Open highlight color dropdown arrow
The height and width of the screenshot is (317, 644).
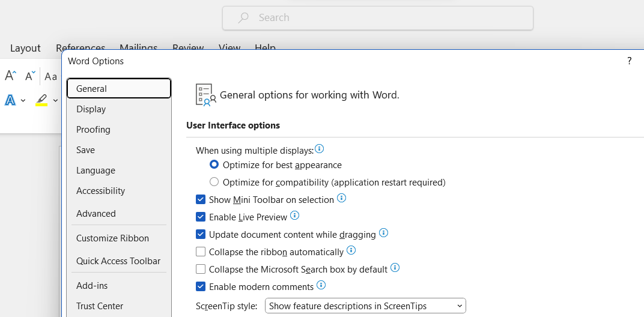point(55,100)
